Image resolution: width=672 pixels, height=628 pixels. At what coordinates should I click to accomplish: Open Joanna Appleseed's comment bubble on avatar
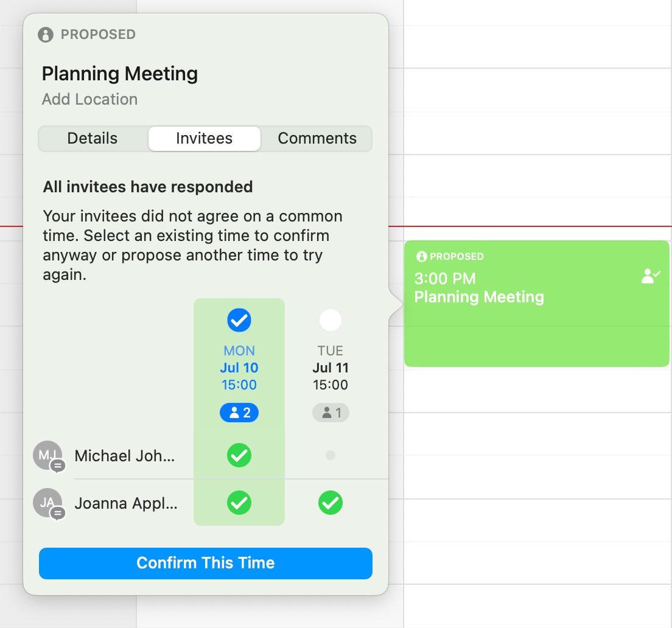58,513
